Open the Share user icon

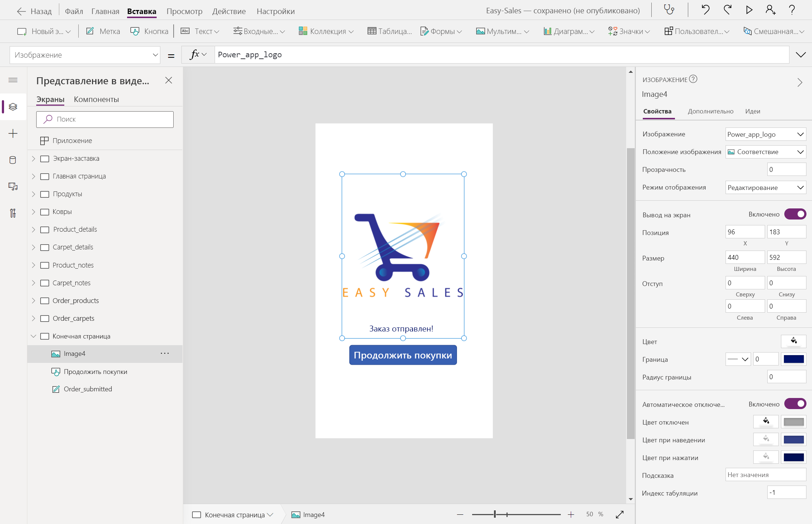(x=770, y=10)
